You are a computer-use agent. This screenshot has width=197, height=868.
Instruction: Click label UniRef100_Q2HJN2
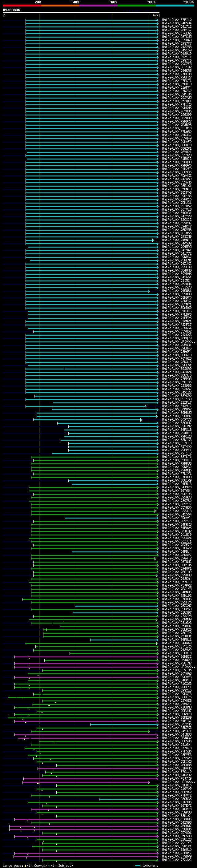pos(176,426)
